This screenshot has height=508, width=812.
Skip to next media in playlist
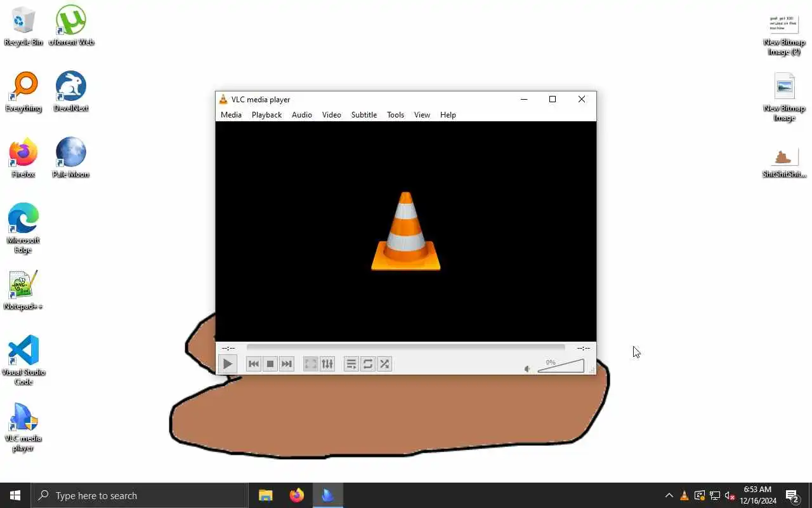click(287, 364)
